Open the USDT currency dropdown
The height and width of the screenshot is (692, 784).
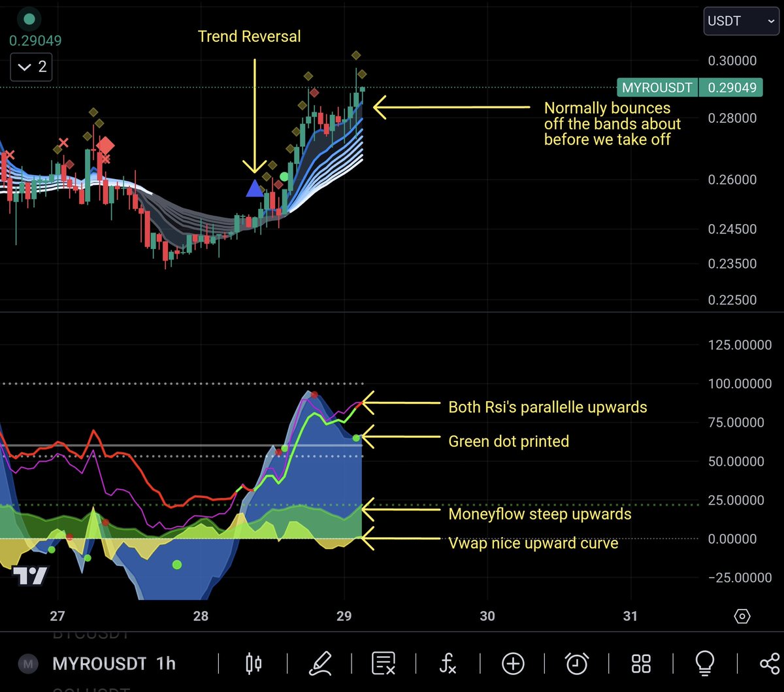click(740, 21)
